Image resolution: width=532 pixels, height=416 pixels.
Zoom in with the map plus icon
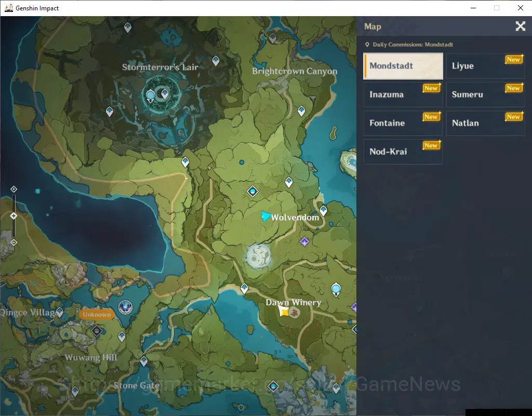[14, 189]
